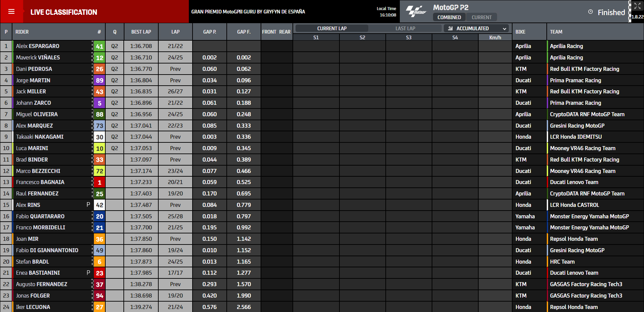Click the Ducati Lenovo Team cell for Bagnaia
Screen dimensions: 644x312
(574, 182)
